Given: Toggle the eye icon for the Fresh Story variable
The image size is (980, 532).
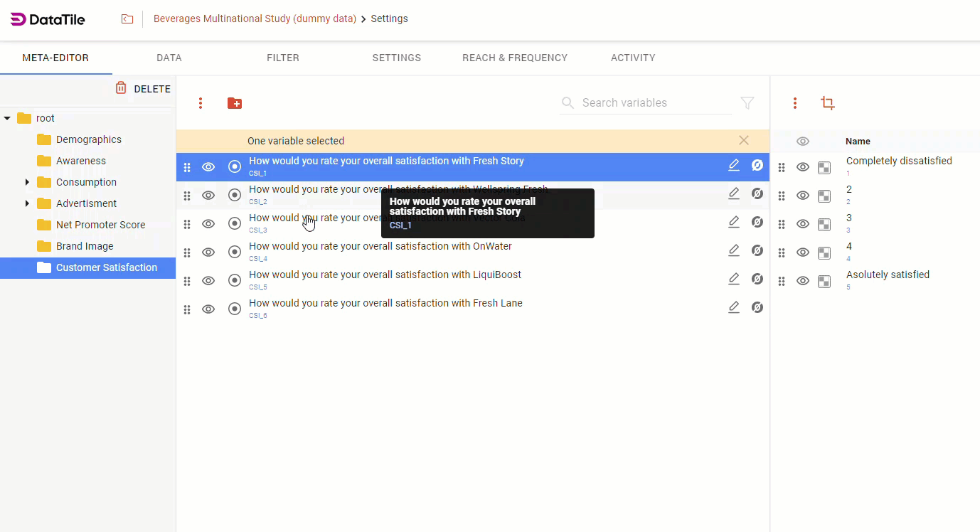Looking at the screenshot, I should coord(208,167).
